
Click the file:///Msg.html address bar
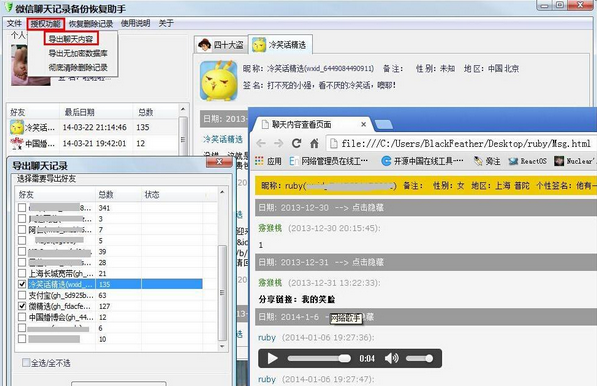coord(461,144)
